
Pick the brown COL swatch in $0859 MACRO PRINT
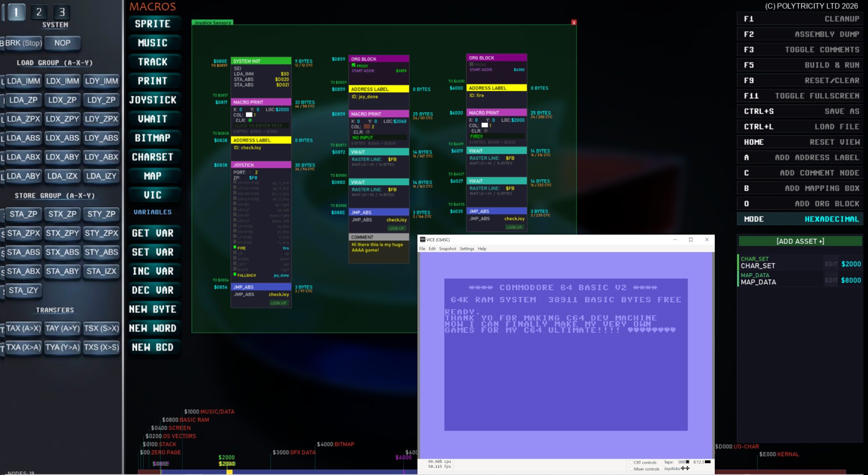(367, 127)
